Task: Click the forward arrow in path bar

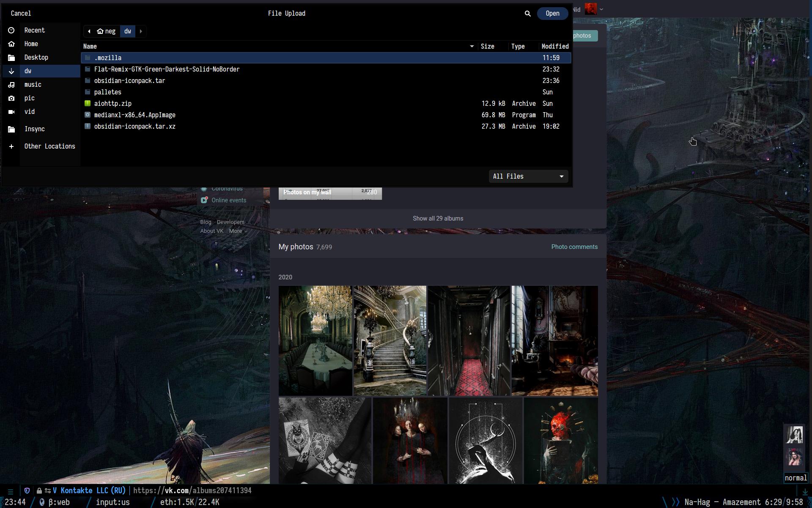Action: pyautogui.click(x=141, y=31)
